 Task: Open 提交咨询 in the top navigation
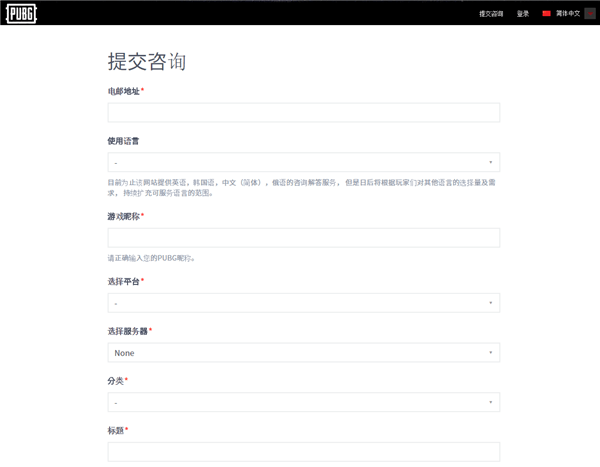(x=491, y=14)
